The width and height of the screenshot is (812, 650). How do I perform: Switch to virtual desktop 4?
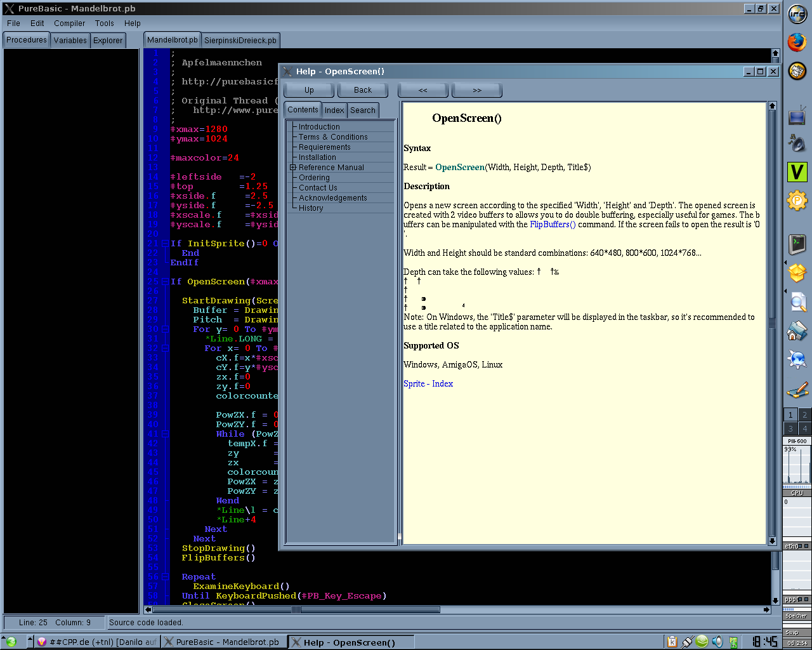(x=804, y=428)
